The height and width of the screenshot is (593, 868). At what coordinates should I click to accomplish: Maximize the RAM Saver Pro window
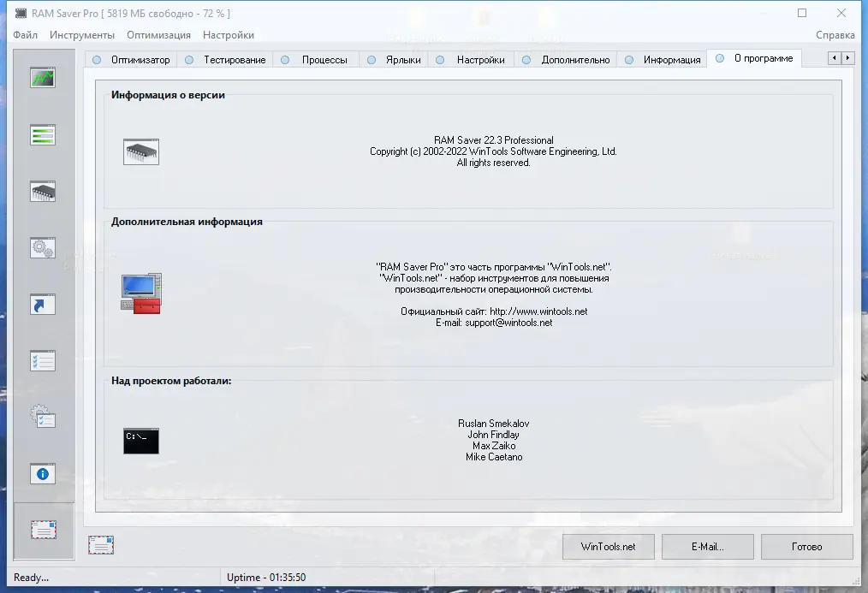click(801, 13)
